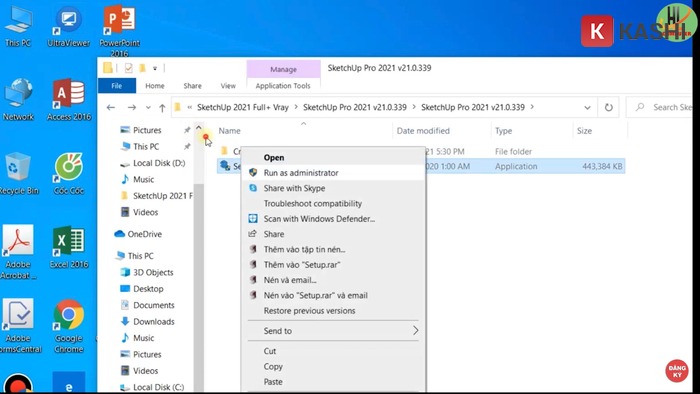Switch to the View ribbon tab

(x=228, y=86)
